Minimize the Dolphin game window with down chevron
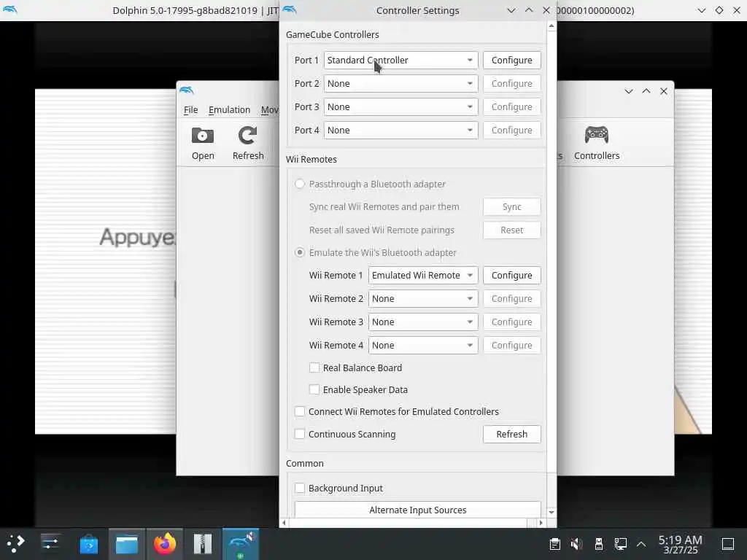Screen dimensions: 747x560 click(701, 10)
